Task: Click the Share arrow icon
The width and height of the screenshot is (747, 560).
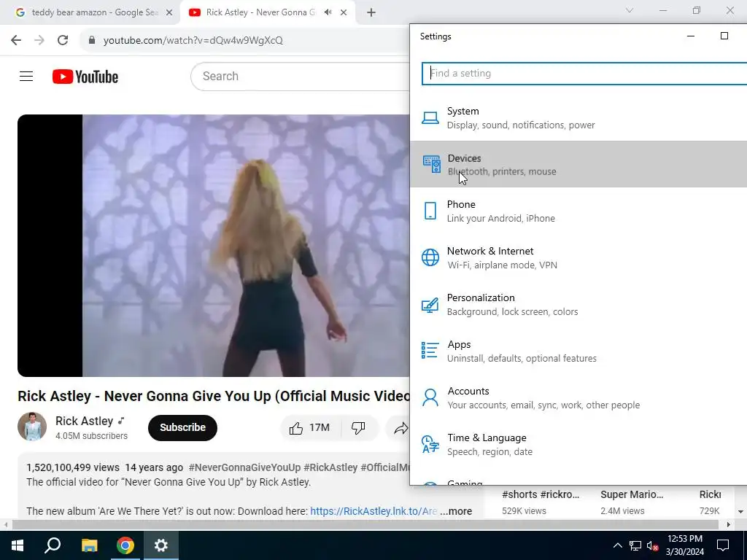Action: 401,427
